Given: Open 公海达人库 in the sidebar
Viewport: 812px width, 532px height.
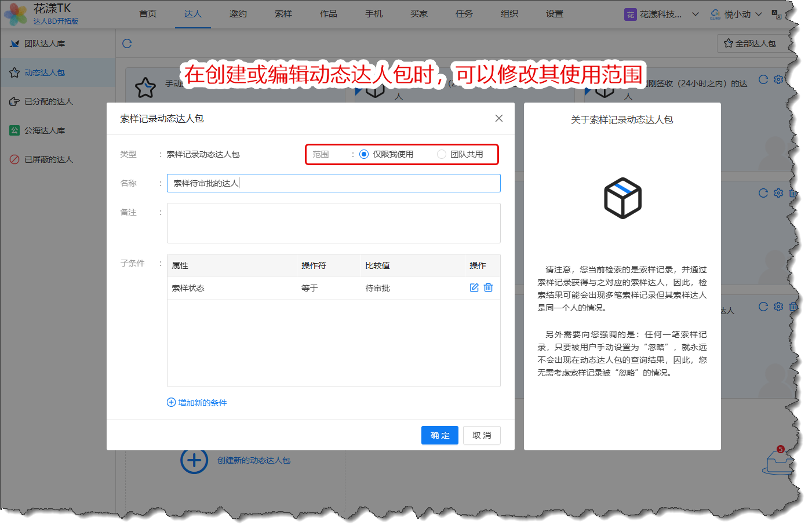Looking at the screenshot, I should coord(45,130).
